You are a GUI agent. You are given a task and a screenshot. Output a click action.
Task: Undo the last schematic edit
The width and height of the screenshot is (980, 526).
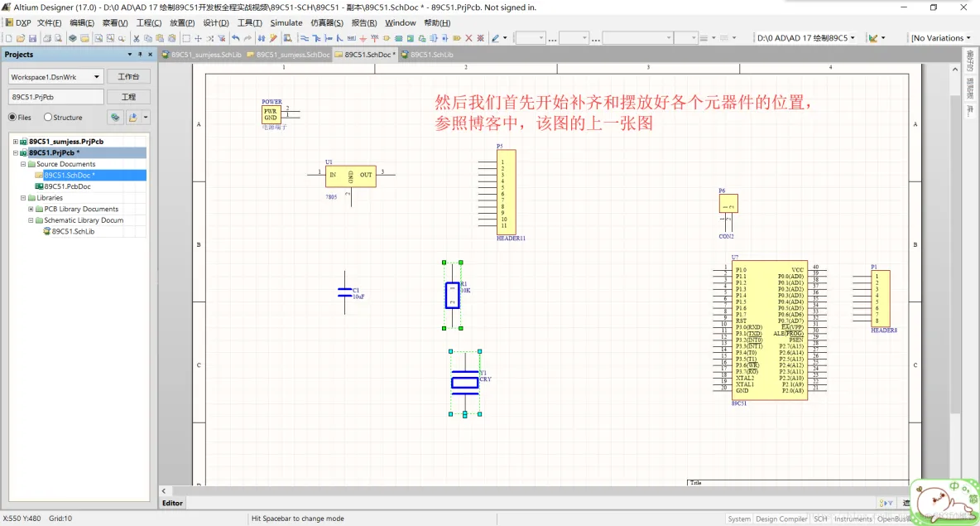coord(236,38)
